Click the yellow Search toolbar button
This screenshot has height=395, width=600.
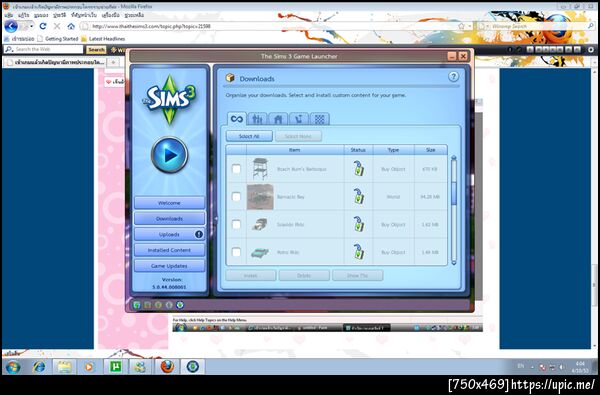tap(96, 50)
